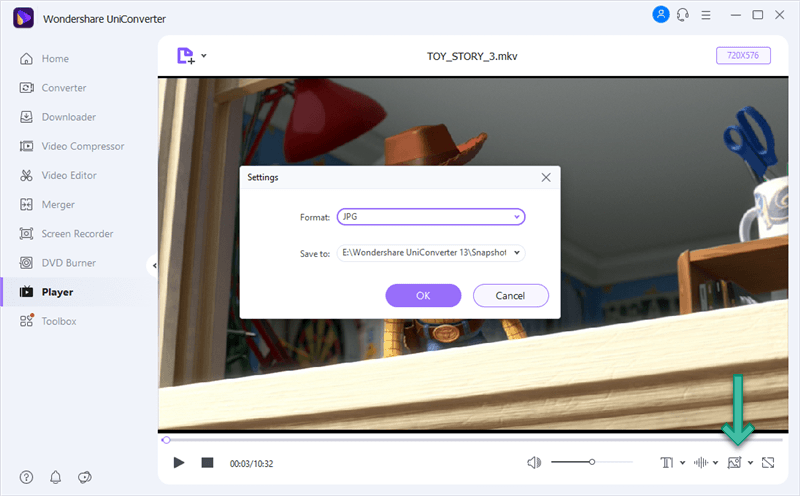The height and width of the screenshot is (496, 800).
Task: Click the Downloader icon in the sidebar
Action: [26, 117]
